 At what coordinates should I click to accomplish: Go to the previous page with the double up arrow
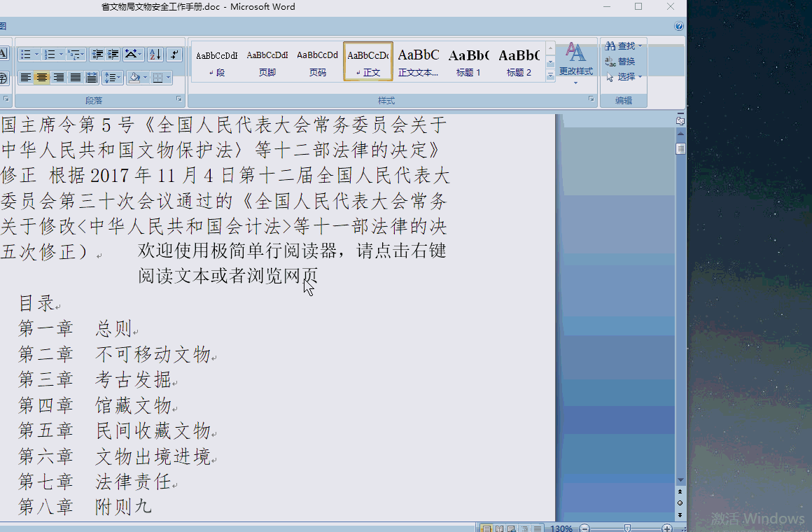680,491
